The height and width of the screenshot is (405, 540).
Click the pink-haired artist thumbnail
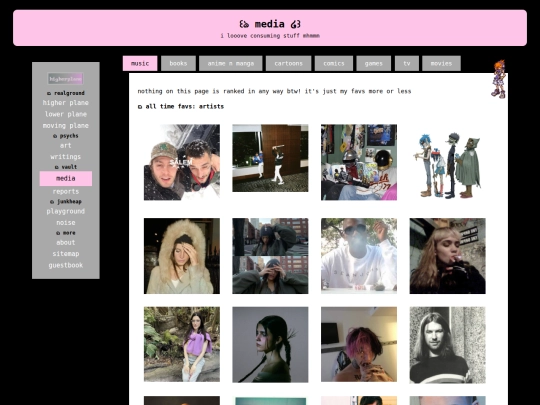[x=359, y=344]
